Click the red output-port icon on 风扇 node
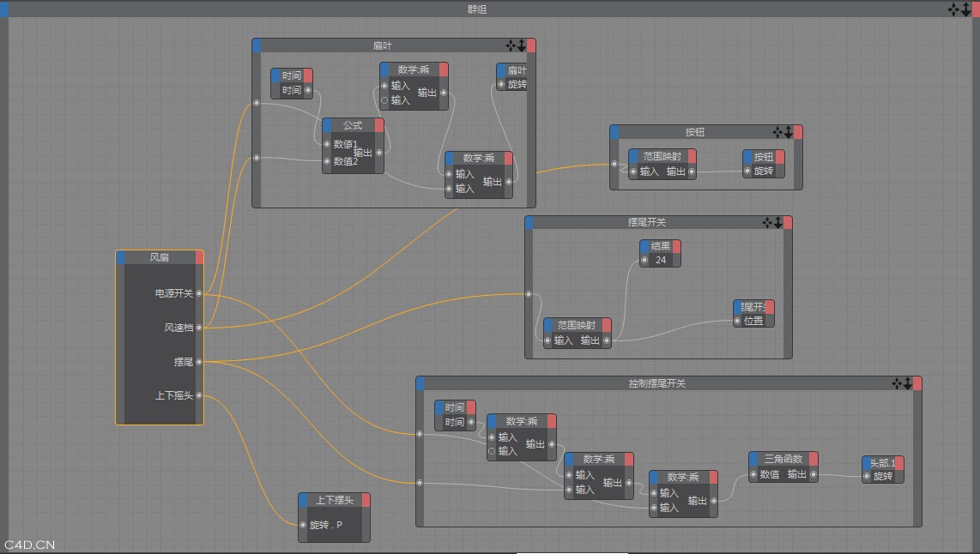The width and height of the screenshot is (980, 554). click(x=198, y=256)
